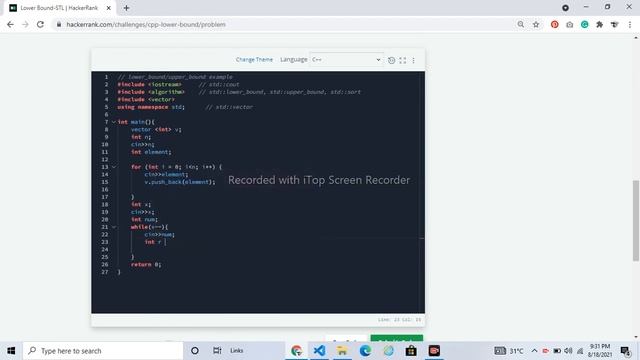Show hidden system tray icons
Image resolution: width=640 pixels, height=360 pixels.
click(534, 351)
